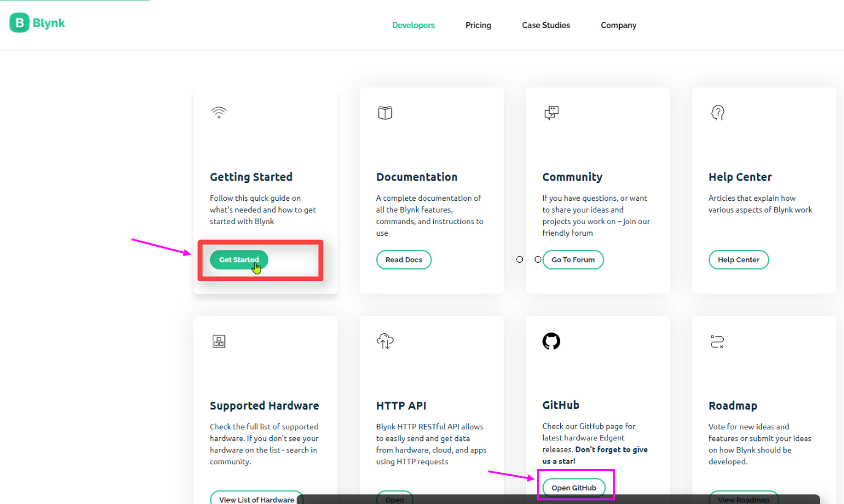The width and height of the screenshot is (844, 504).
Task: Click the Go To Forum button
Action: pos(573,260)
